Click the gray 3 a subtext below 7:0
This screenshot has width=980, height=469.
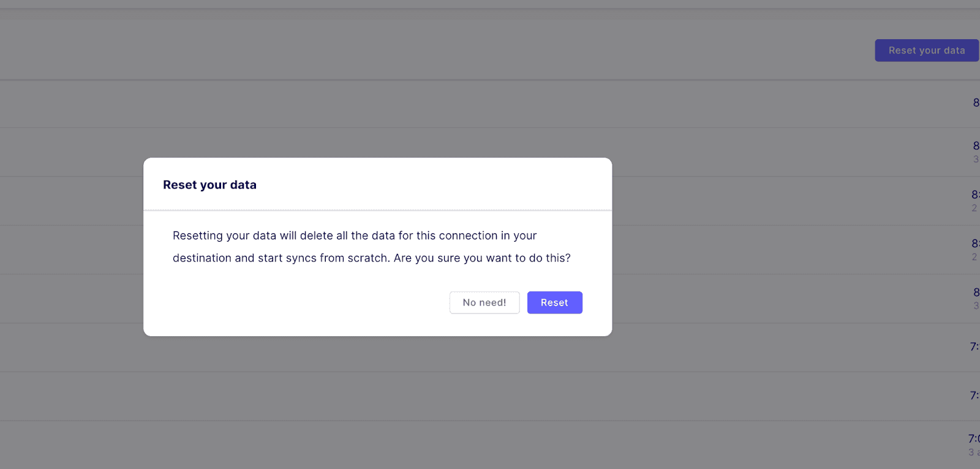[x=974, y=452]
